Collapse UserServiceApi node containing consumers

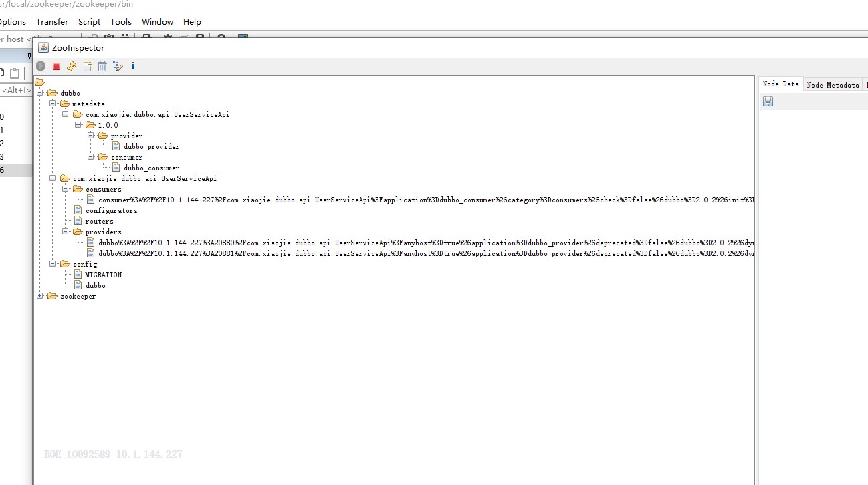[53, 178]
